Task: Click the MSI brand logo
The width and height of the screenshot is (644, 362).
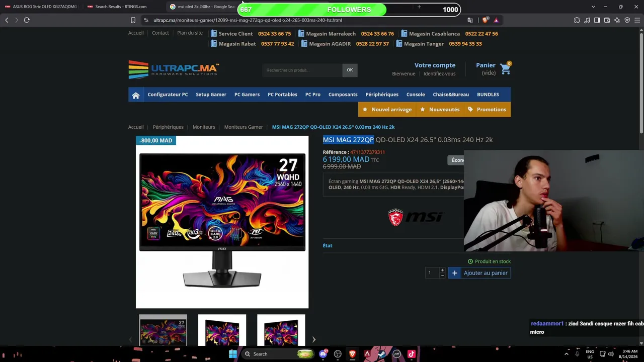Action: pos(416,217)
